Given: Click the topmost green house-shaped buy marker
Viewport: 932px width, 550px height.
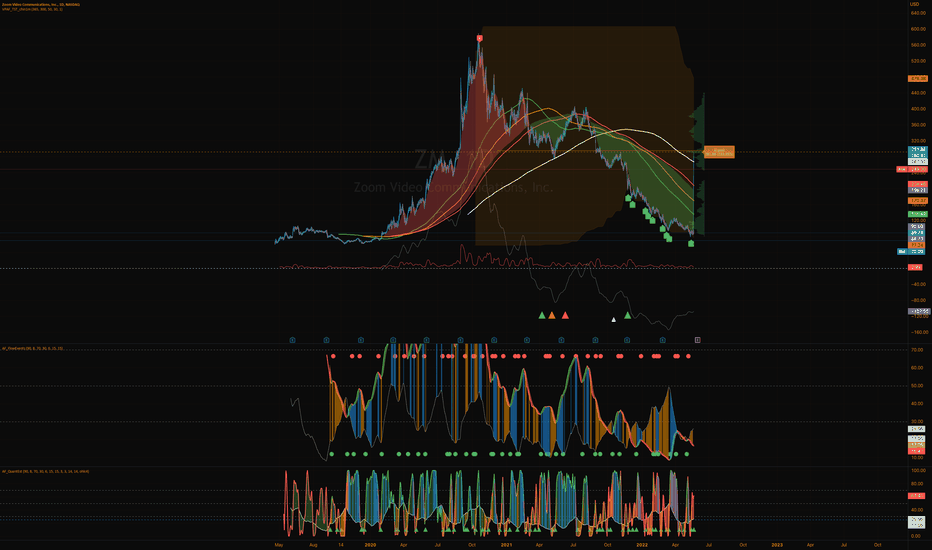Looking at the screenshot, I should pyautogui.click(x=628, y=198).
